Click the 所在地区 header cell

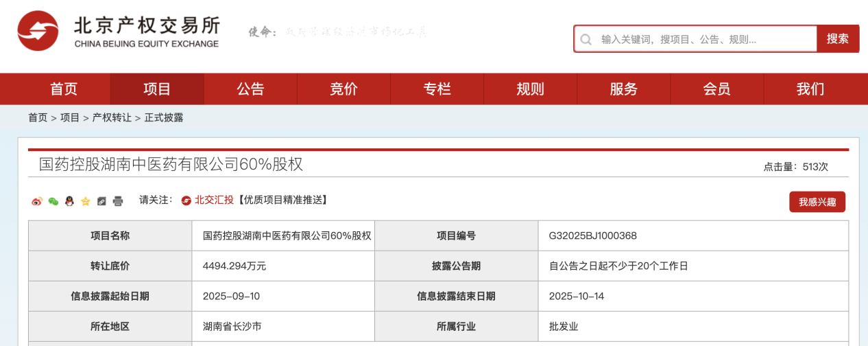(110, 326)
